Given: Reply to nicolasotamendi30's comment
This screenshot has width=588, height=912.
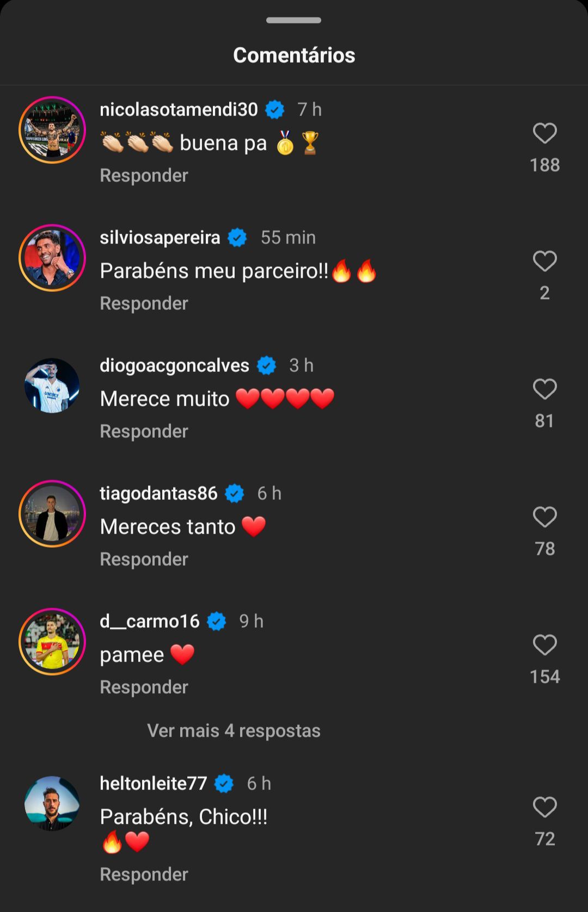Looking at the screenshot, I should click(x=144, y=175).
